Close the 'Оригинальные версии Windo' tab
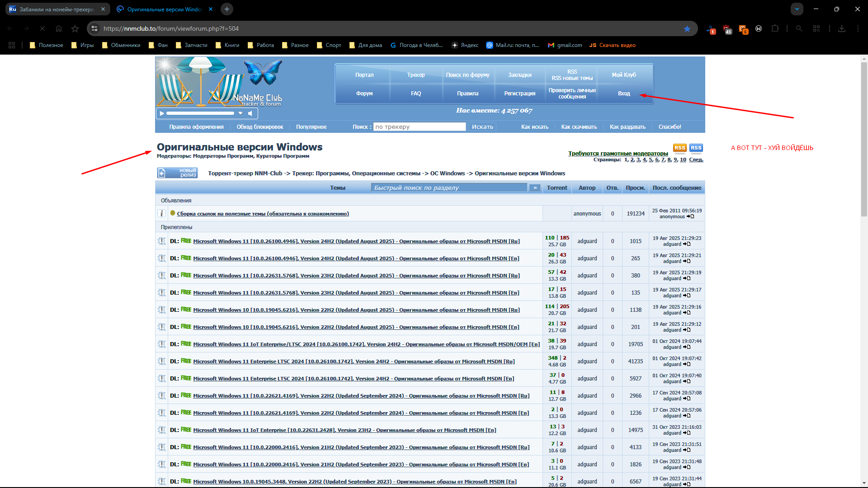Image resolution: width=868 pixels, height=488 pixels. (x=211, y=9)
